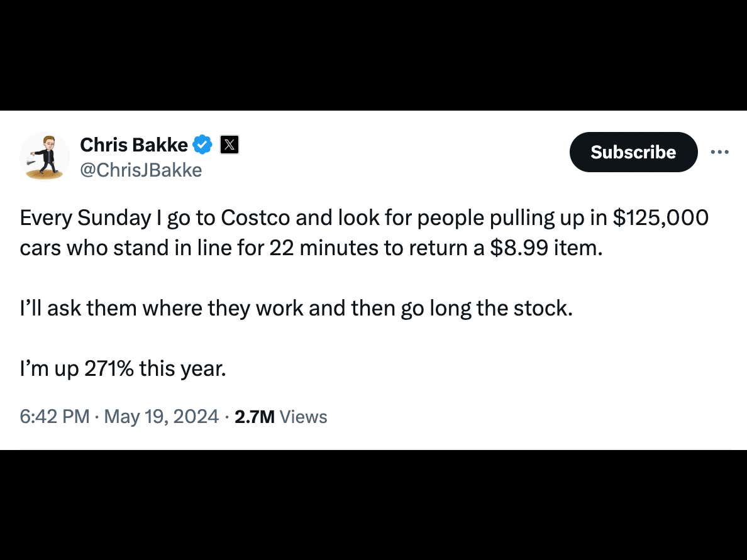Click the verified badge beside Chris Bakke
The height and width of the screenshot is (560, 747).
point(201,145)
